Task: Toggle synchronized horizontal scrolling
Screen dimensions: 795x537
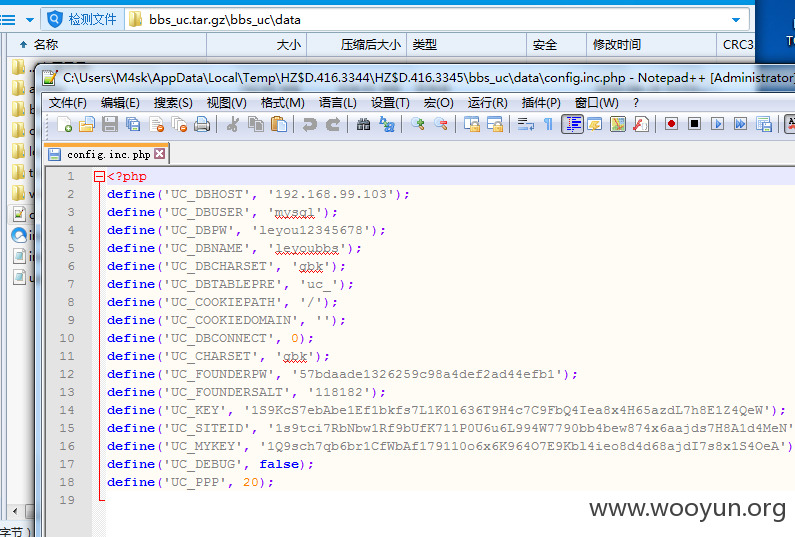Action: 495,124
